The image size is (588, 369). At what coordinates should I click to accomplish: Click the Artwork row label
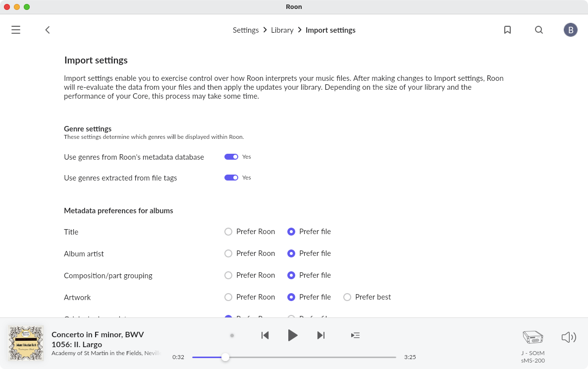77,297
